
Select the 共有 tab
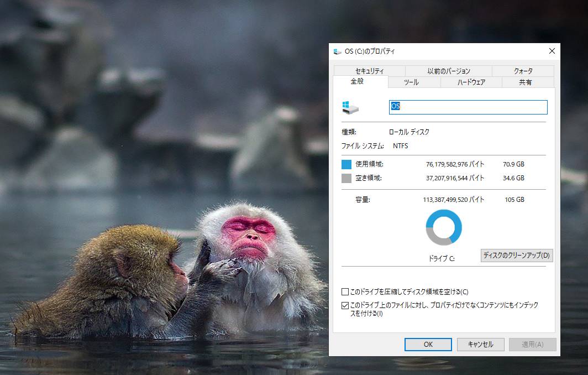(x=525, y=82)
